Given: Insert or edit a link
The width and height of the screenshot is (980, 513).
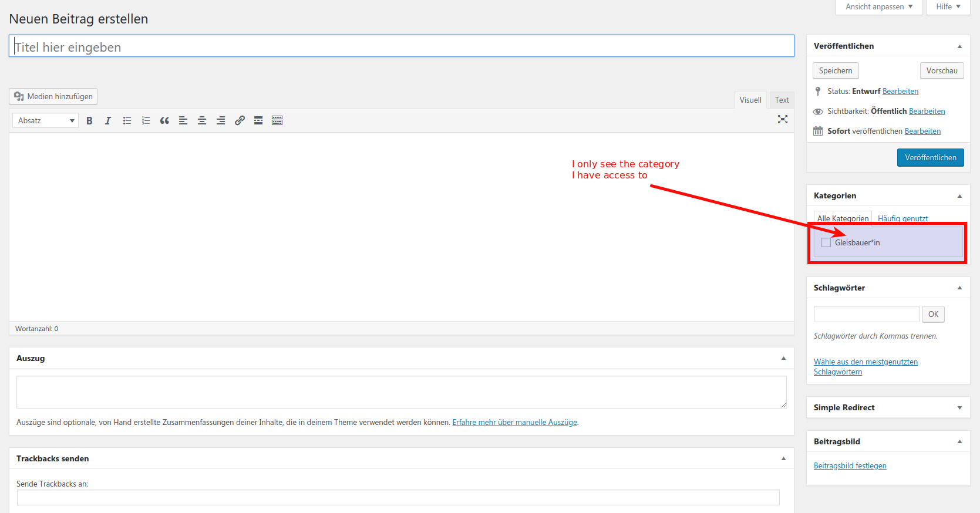Looking at the screenshot, I should click(240, 120).
